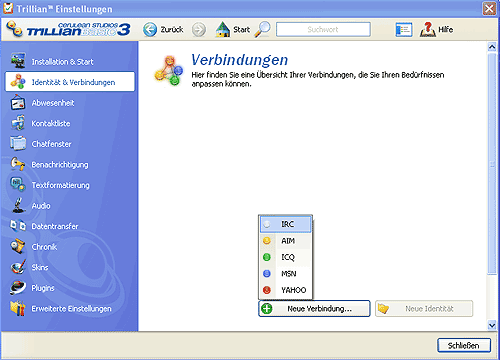Image resolution: width=500 pixels, height=360 pixels.
Task: Click the vertical scrollbar thumb
Action: coord(492,163)
